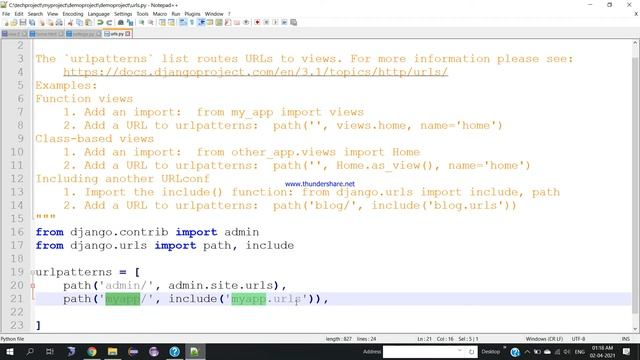The image size is (640, 360).
Task: Click the vertical scrollbar up arrow
Action: 636,42
